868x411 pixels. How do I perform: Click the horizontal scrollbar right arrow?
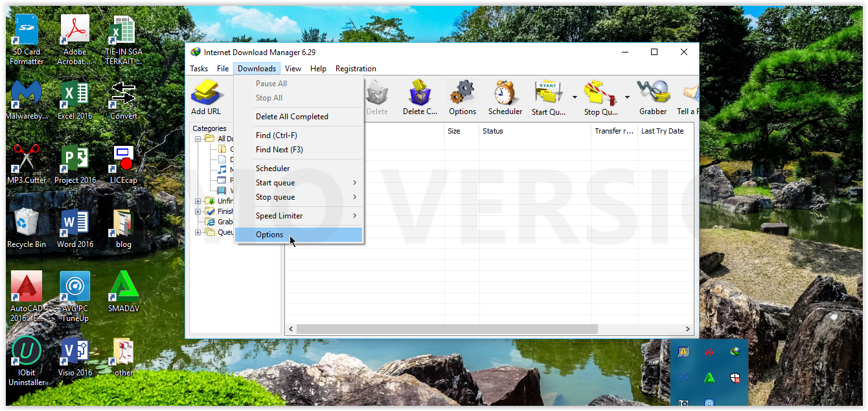689,329
